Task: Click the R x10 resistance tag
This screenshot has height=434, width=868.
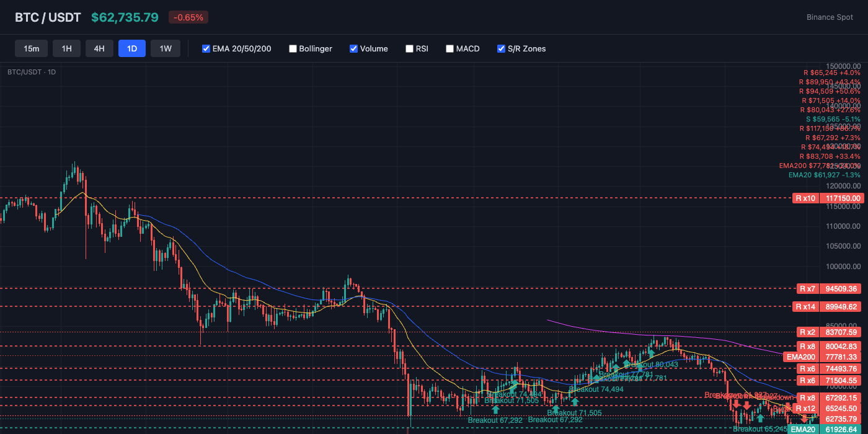Action: pyautogui.click(x=806, y=198)
